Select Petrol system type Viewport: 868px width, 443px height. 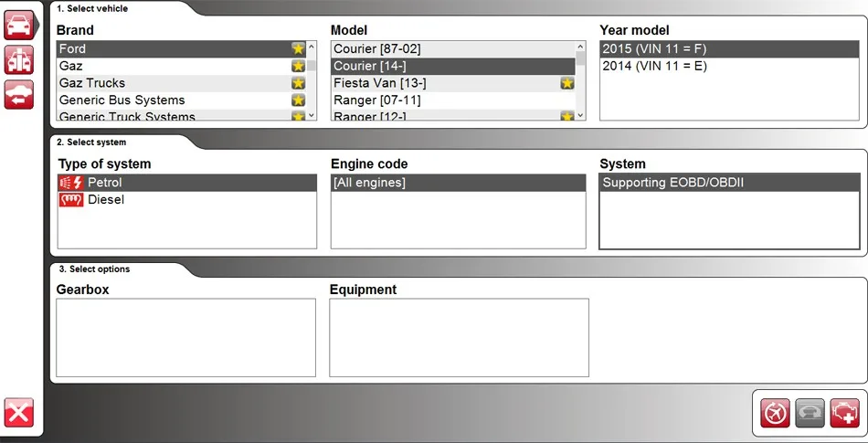coord(187,183)
